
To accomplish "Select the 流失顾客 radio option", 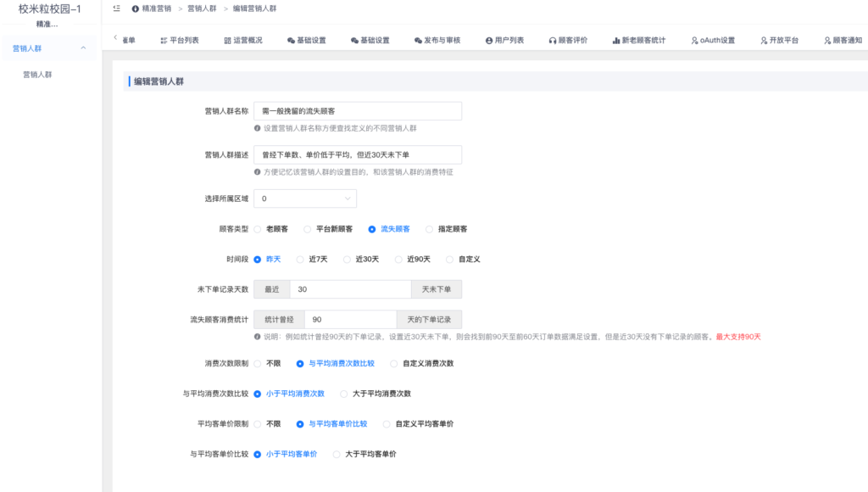I will (373, 228).
